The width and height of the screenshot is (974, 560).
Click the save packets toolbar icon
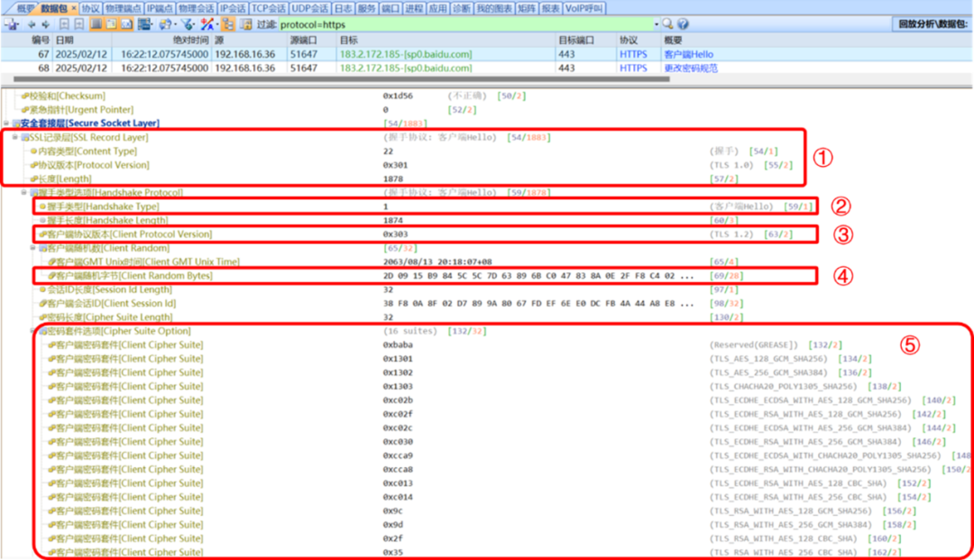(x=13, y=24)
